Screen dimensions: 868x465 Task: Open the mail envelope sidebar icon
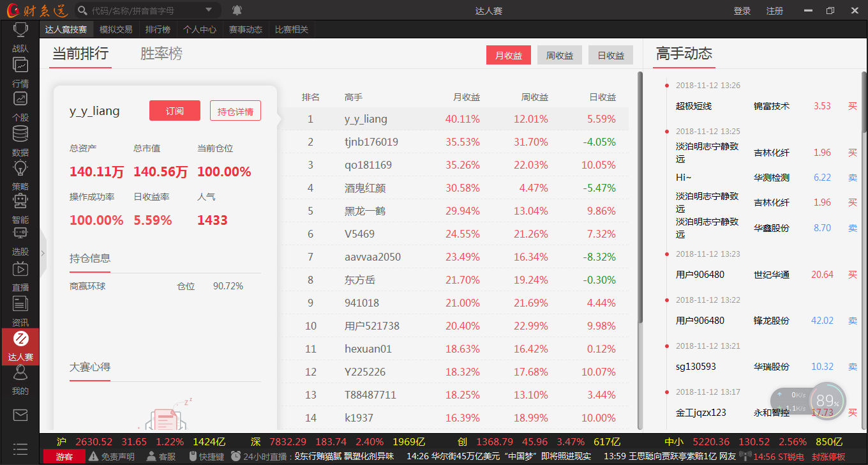20,415
